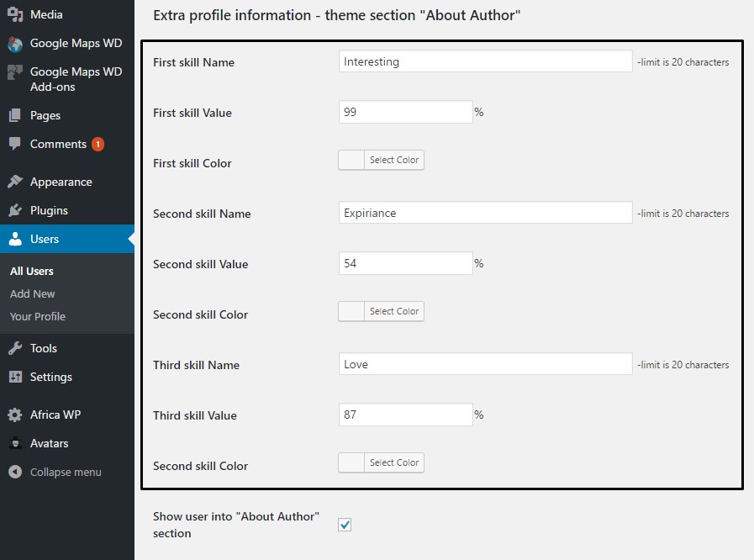
Task: Click the Africa WP gear icon
Action: click(15, 415)
